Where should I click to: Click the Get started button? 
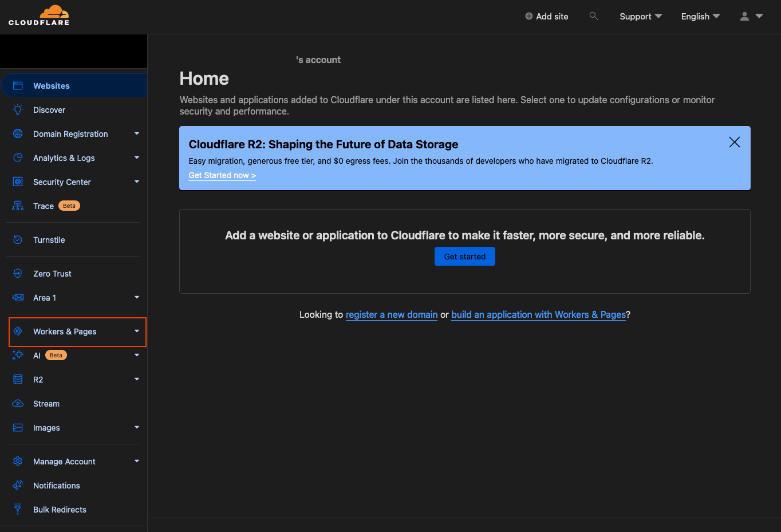click(x=465, y=257)
